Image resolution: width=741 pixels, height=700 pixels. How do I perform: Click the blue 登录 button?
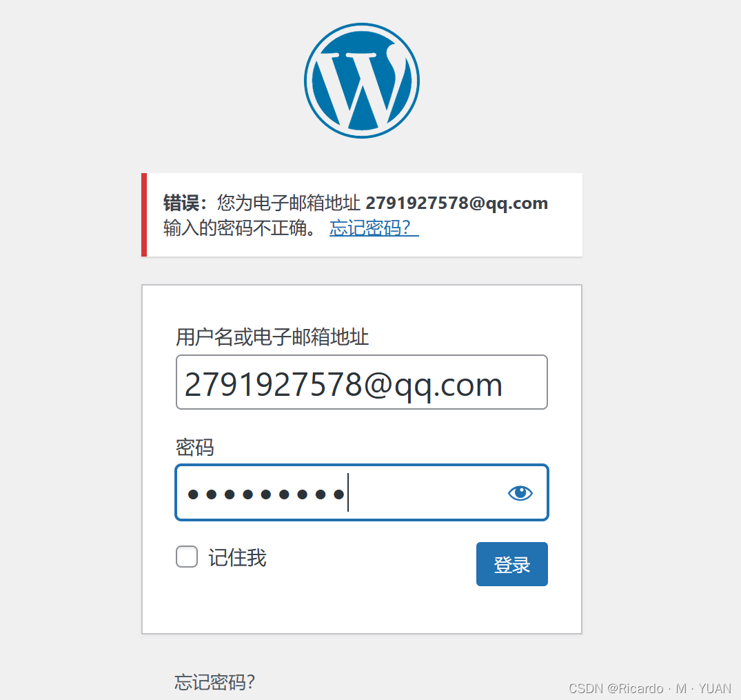511,564
